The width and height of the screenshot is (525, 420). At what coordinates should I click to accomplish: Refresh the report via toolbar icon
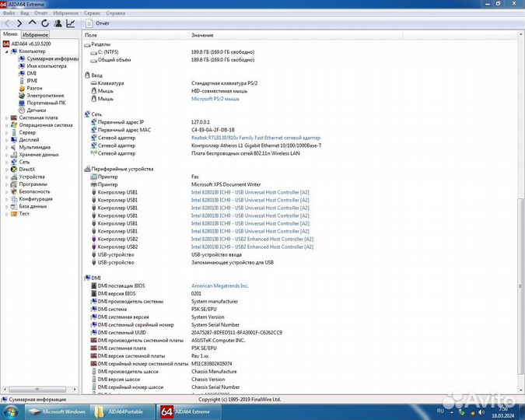(x=45, y=23)
